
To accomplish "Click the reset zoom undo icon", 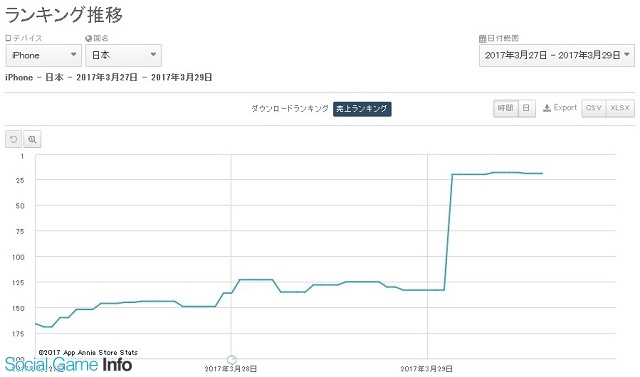I will pyautogui.click(x=13, y=140).
